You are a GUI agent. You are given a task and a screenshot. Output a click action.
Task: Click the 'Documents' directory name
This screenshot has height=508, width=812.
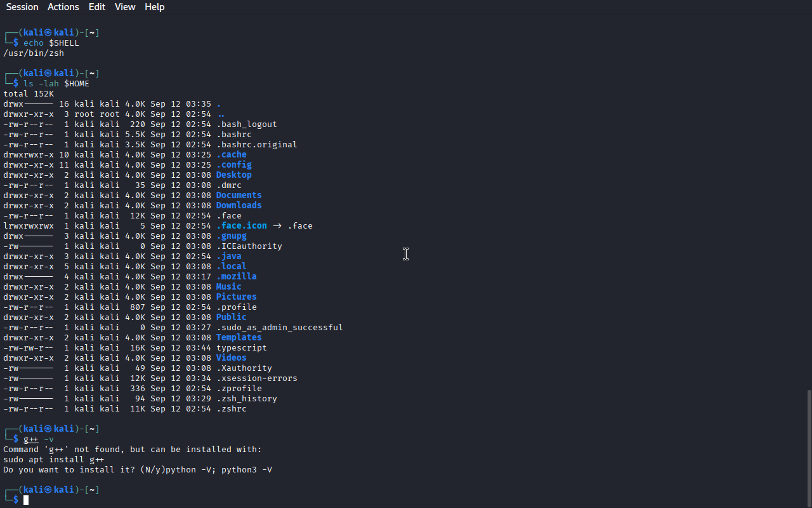tap(239, 196)
